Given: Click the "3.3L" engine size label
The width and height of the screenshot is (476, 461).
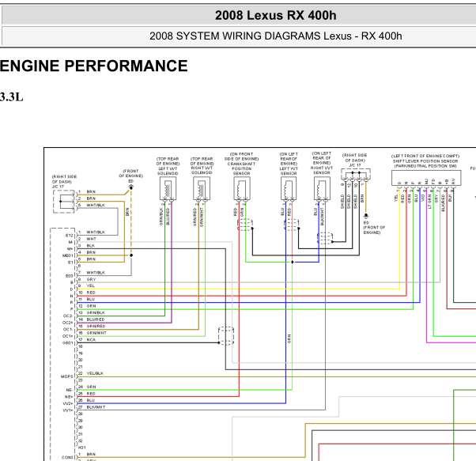Looking at the screenshot, I should [12, 97].
